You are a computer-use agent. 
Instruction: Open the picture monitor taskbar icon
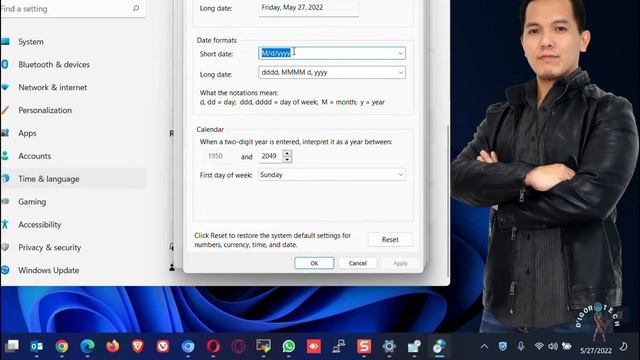(x=263, y=346)
